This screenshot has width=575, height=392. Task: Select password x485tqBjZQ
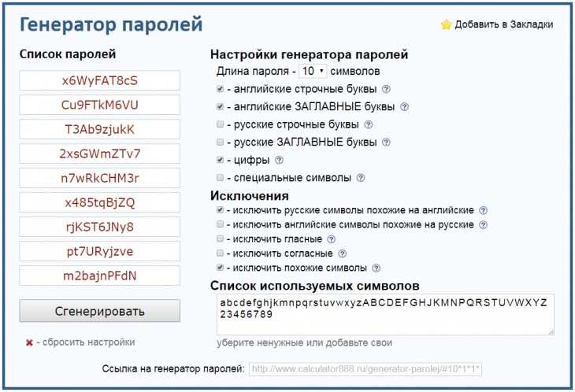100,202
